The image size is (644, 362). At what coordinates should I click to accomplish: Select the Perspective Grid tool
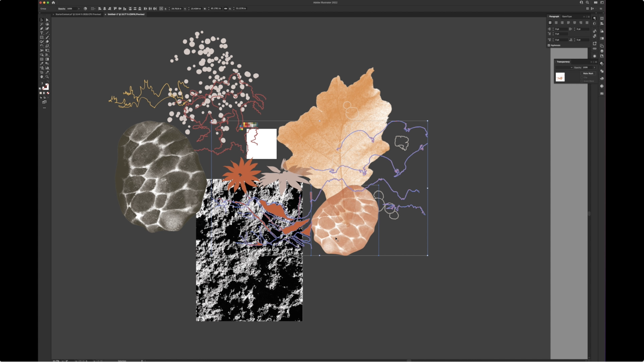coord(47,55)
